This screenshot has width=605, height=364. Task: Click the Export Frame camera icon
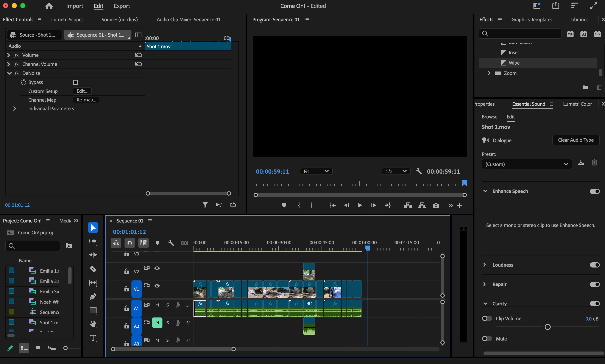click(x=436, y=205)
